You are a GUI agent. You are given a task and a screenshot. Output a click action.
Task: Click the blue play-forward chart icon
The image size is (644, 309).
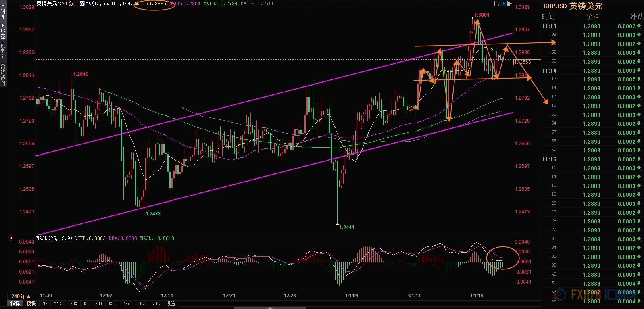pyautogui.click(x=504, y=4)
